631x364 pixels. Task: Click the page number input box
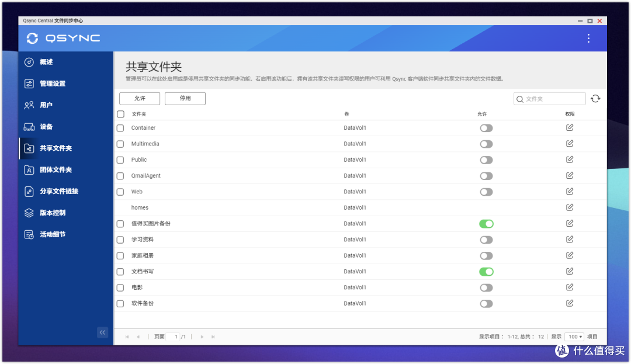173,337
